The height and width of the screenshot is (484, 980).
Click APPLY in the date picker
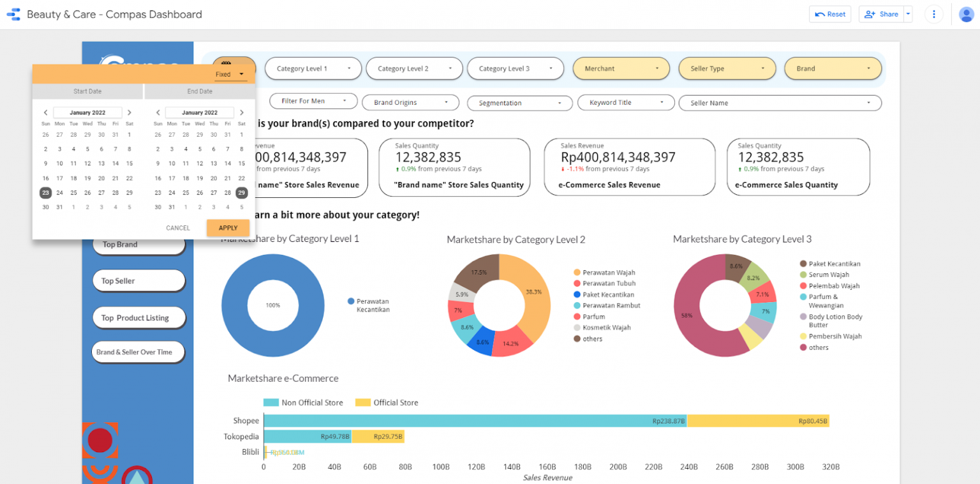(x=228, y=228)
